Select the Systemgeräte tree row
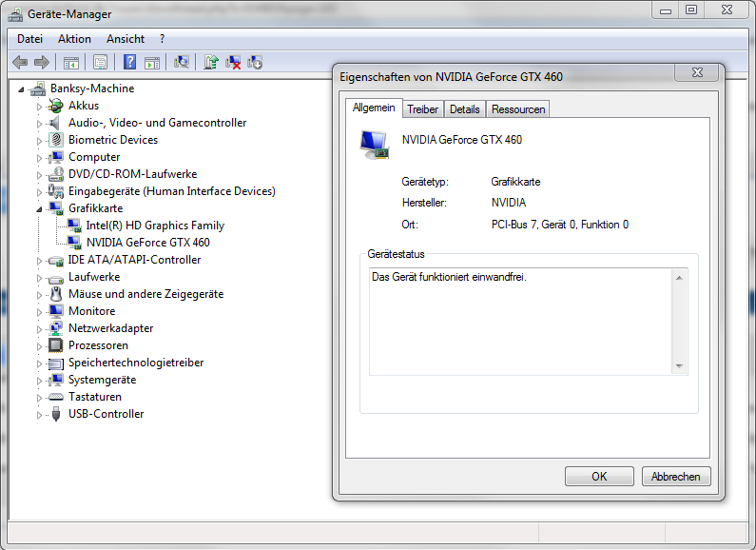Viewport: 756px width, 550px height. click(102, 380)
